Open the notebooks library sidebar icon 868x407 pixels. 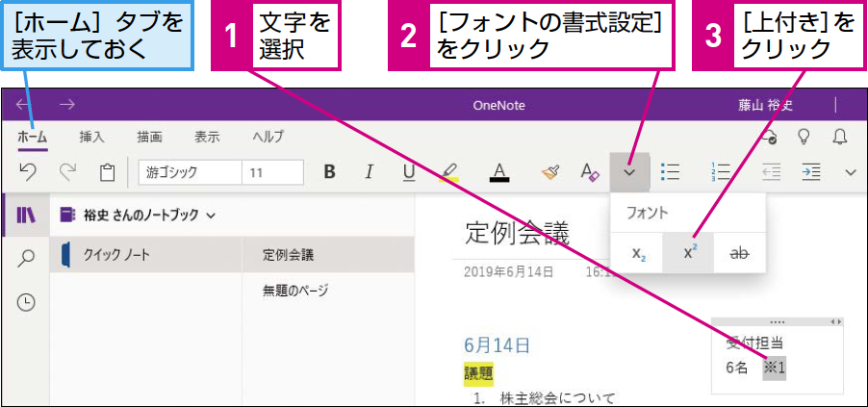pyautogui.click(x=25, y=216)
